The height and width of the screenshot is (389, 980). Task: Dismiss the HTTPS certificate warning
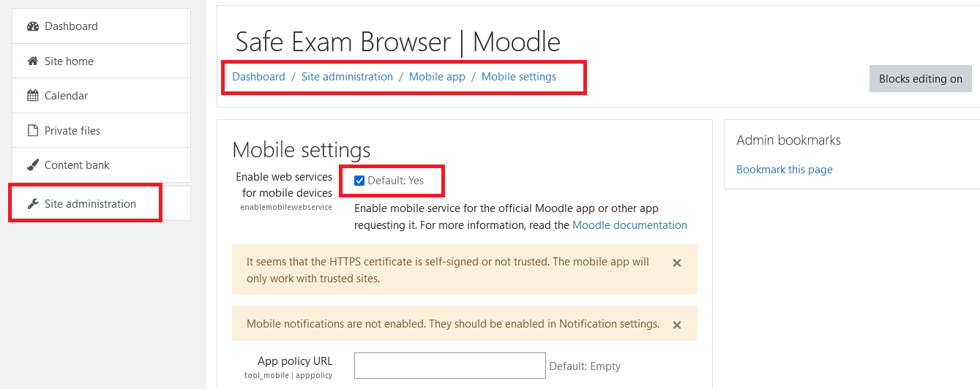pos(677,263)
